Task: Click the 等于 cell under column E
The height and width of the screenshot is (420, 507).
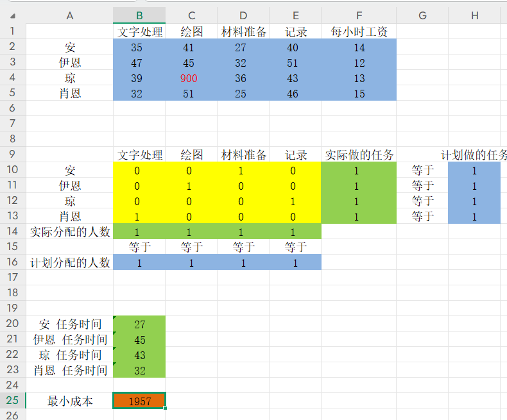Action: point(295,247)
